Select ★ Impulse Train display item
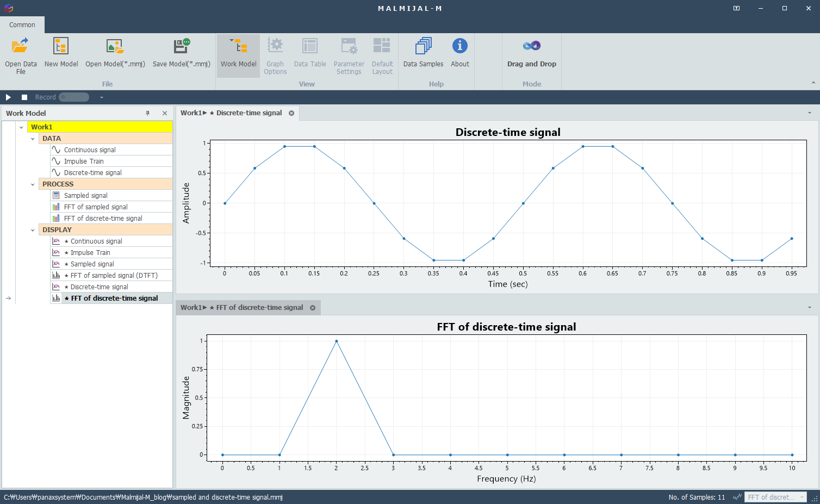This screenshot has height=504, width=820. coord(111,253)
